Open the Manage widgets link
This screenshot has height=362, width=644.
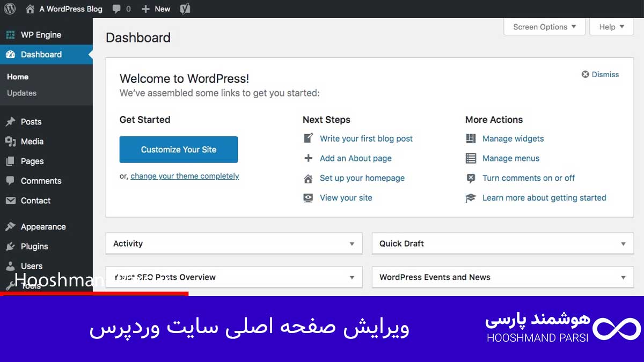tap(513, 138)
